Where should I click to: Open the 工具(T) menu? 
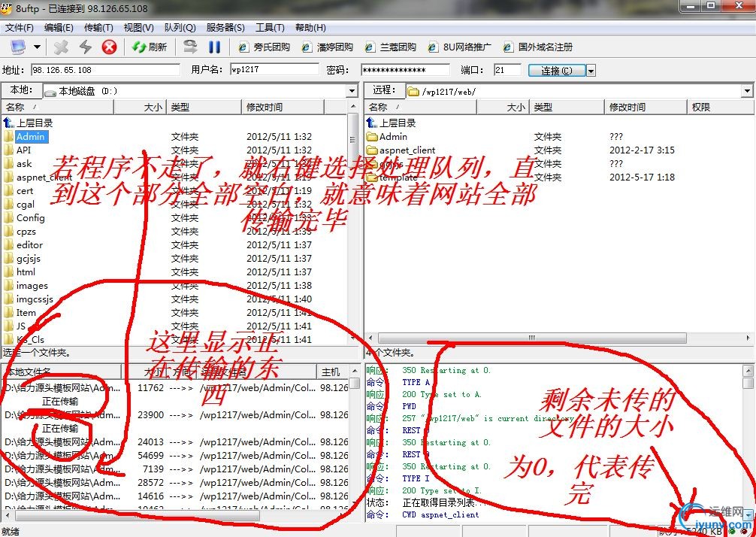[270, 28]
